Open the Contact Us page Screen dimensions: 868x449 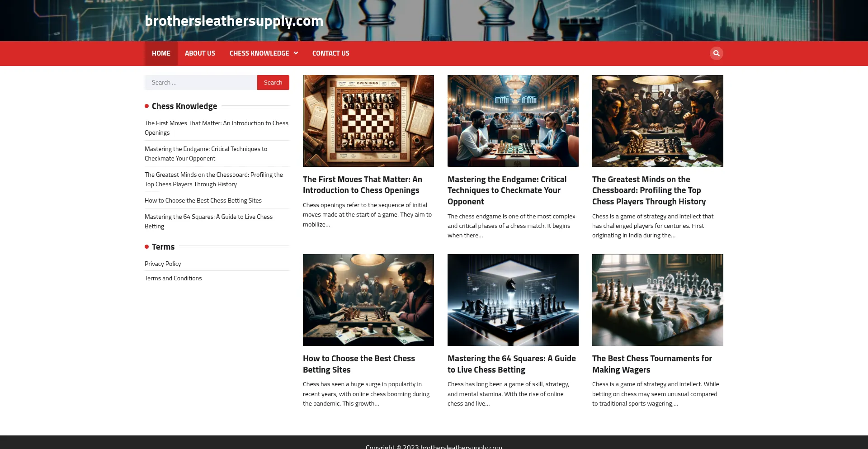coord(330,53)
